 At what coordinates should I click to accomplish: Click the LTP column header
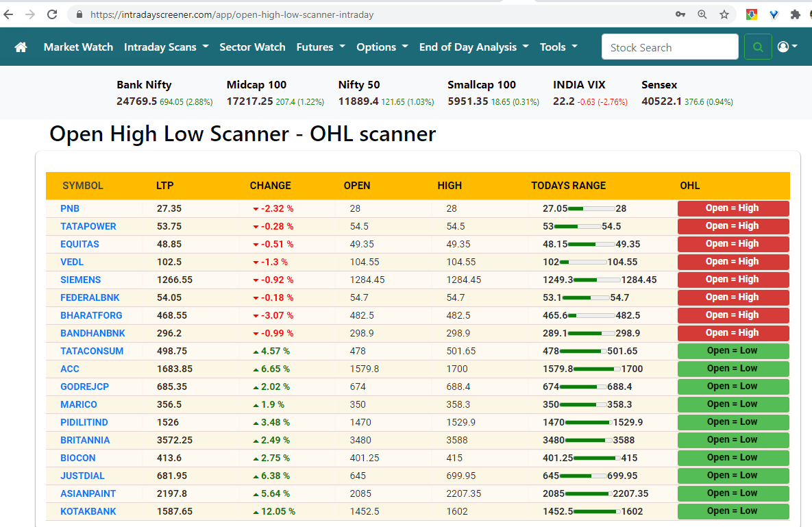point(164,185)
